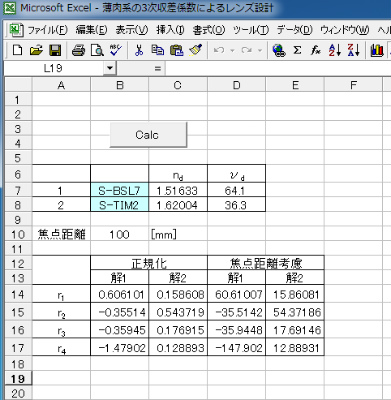
Task: Select row 19 header
Action: coord(18,379)
